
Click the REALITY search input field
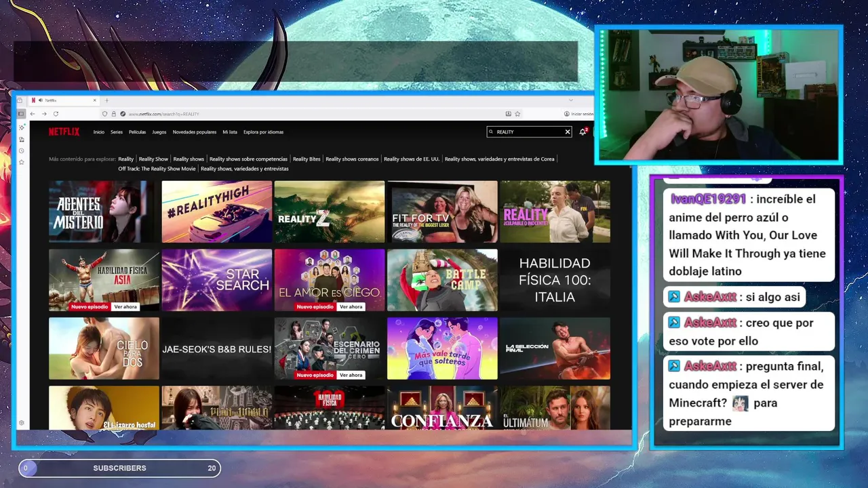coord(529,132)
